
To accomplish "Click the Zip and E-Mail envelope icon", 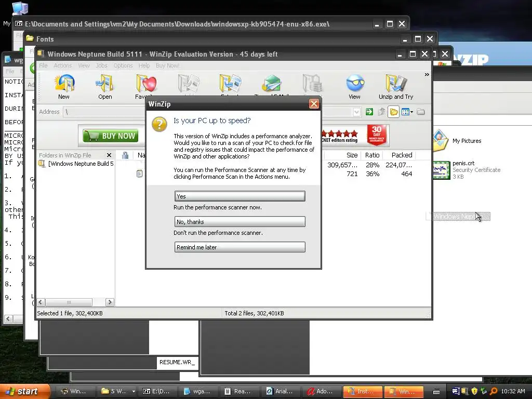I will 271,84.
